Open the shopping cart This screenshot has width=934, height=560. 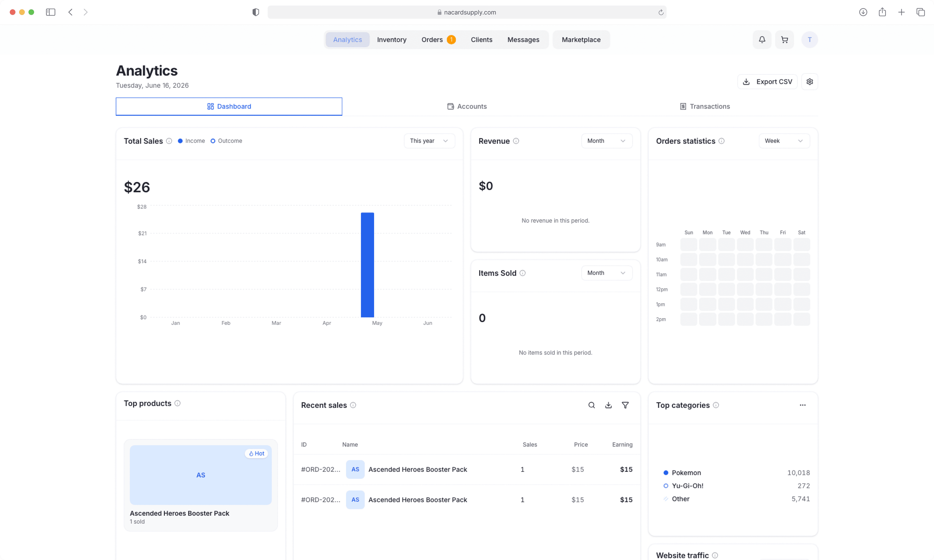[x=784, y=40]
